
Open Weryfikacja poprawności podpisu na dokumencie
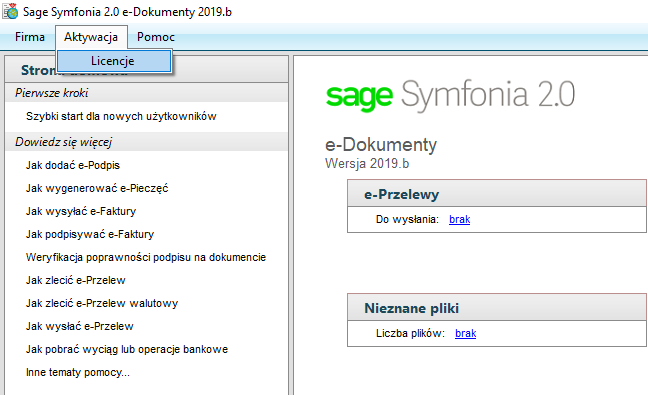pos(146,257)
